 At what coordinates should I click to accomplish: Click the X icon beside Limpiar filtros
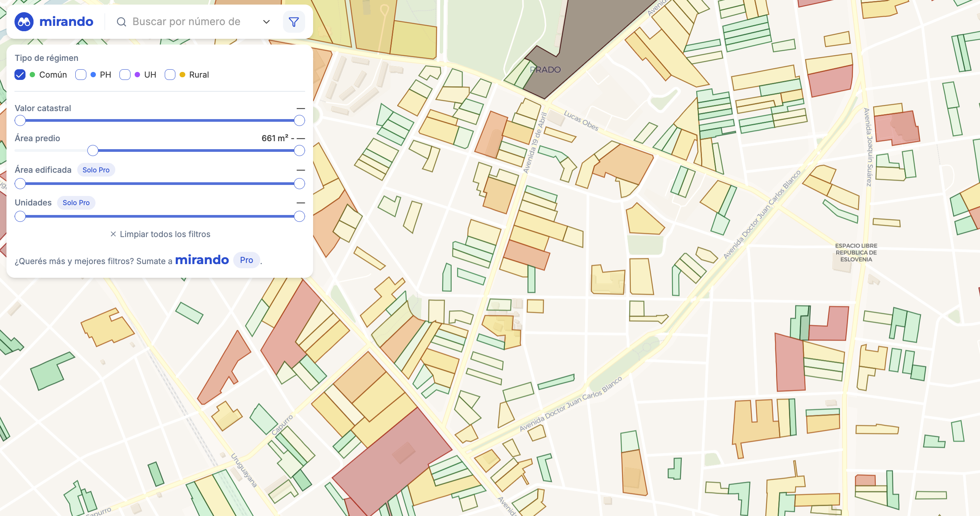[x=113, y=234]
